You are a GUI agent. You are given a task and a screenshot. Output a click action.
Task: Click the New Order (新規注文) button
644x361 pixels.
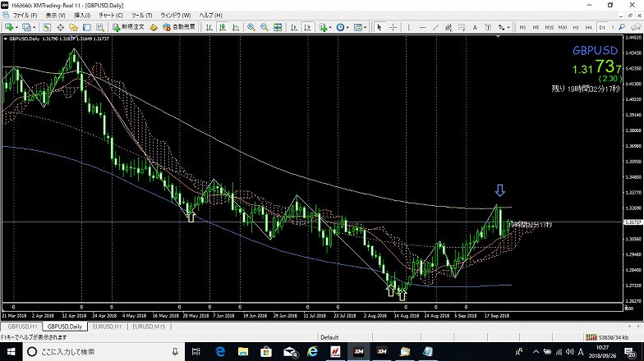click(x=126, y=27)
